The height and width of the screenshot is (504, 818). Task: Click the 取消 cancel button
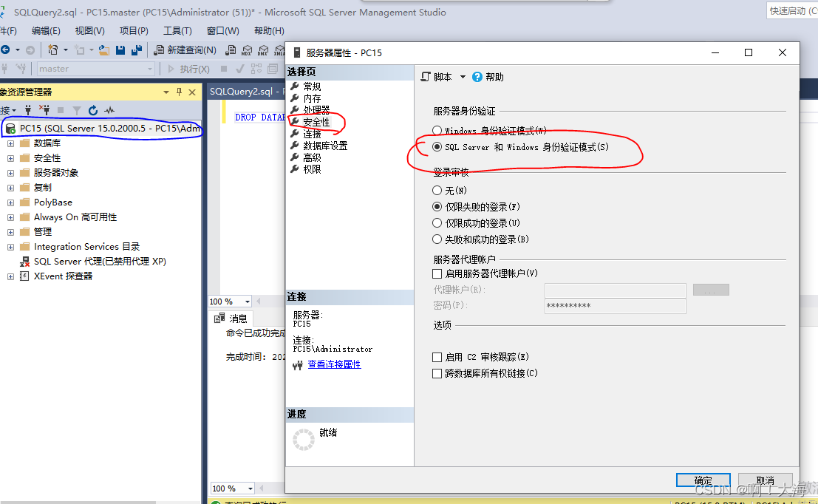[765, 480]
